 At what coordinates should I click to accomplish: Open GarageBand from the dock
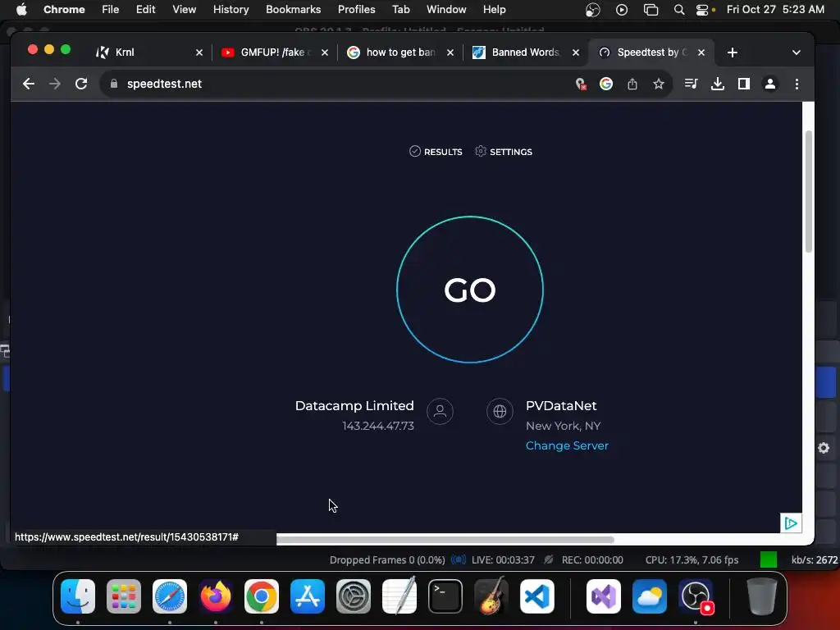tap(491, 596)
